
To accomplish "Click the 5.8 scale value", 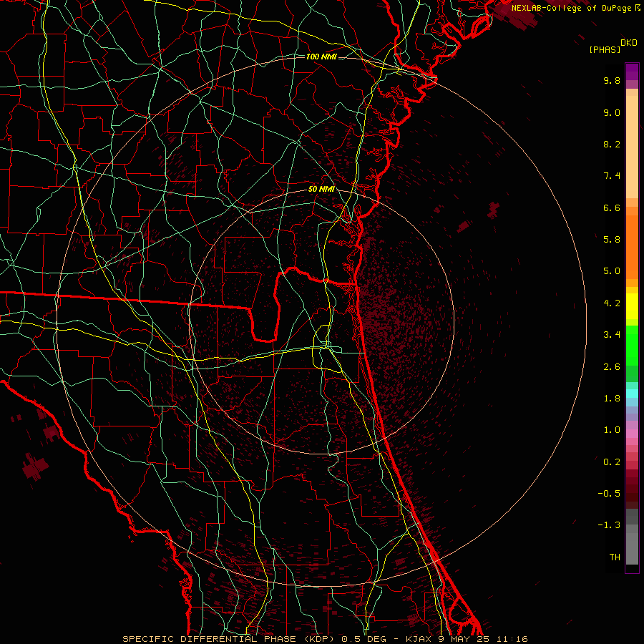I will coord(612,240).
